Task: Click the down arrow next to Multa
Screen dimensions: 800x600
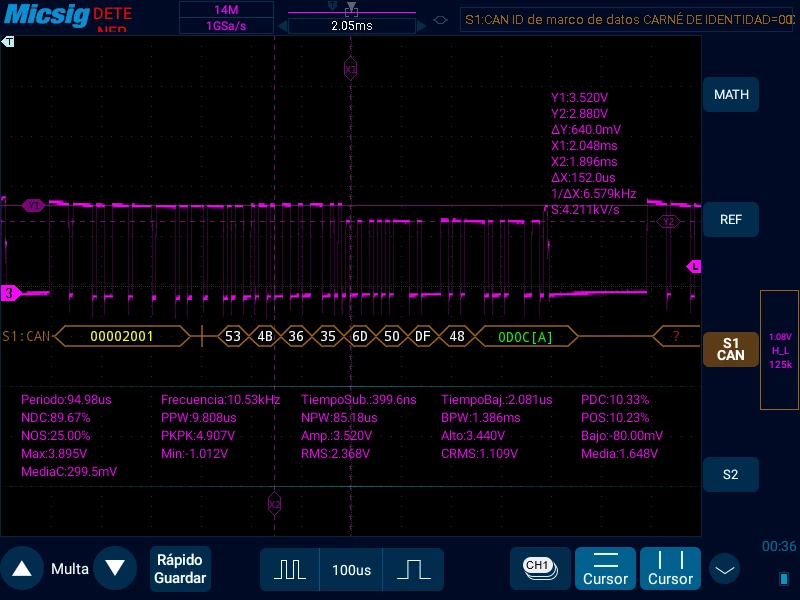Action: coord(115,568)
